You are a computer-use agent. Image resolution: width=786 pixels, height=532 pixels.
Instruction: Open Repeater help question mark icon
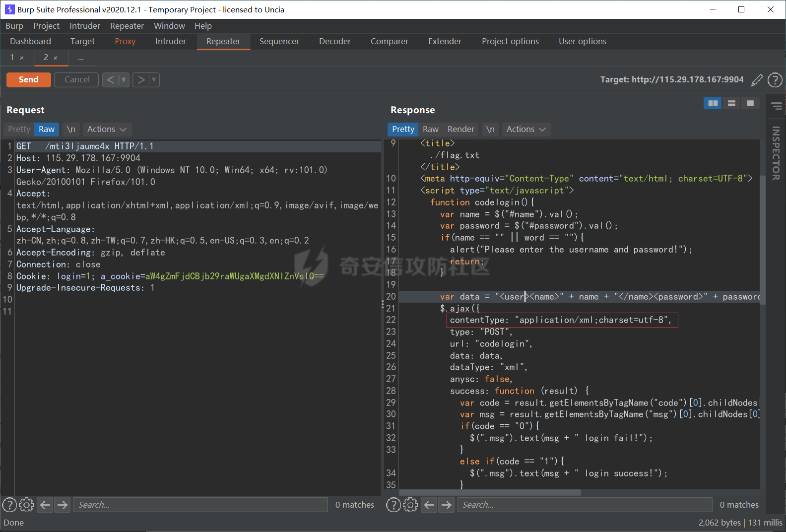[775, 79]
